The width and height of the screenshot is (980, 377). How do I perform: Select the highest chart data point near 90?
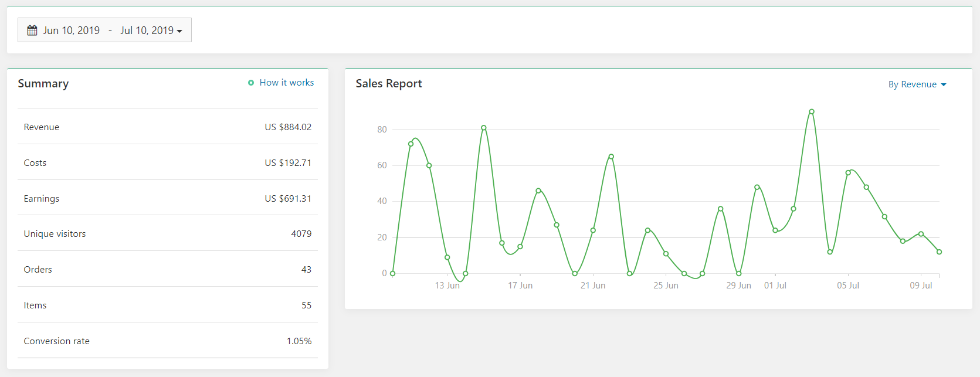point(812,111)
